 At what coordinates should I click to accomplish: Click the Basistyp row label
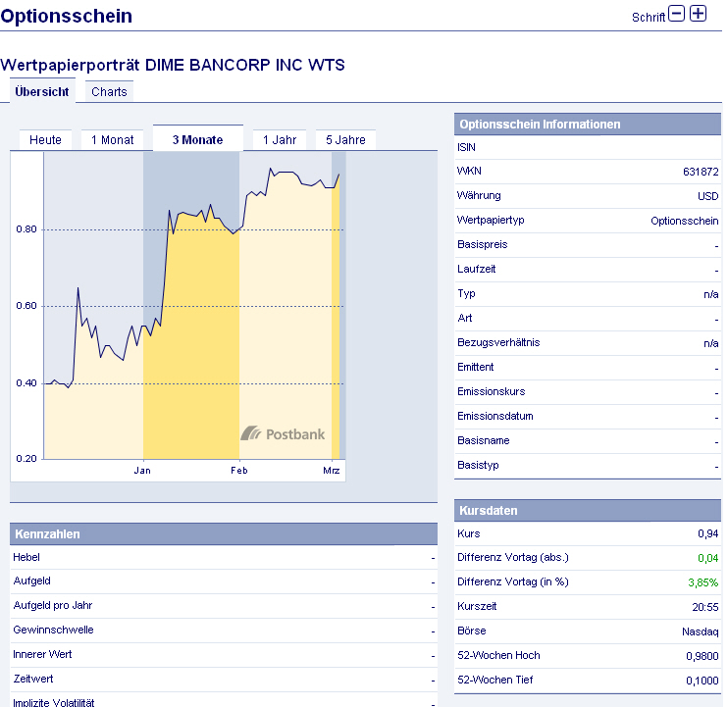(x=478, y=466)
